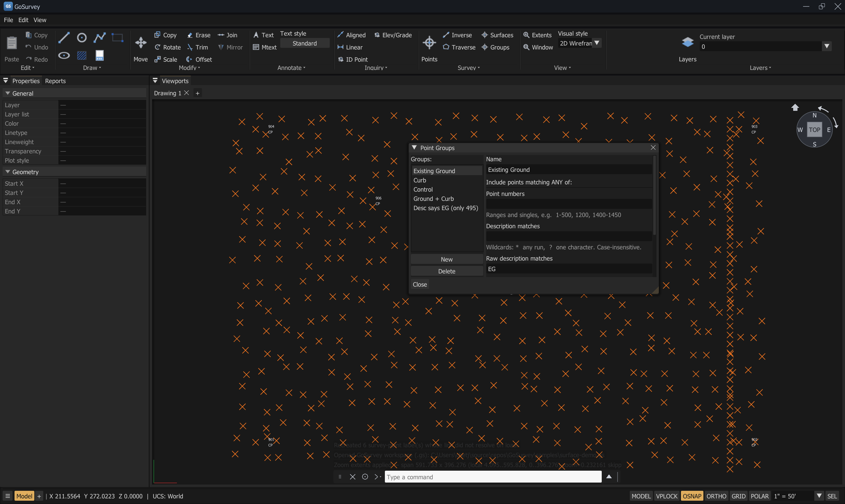Click the view cube home icon
The width and height of the screenshot is (845, 504).
(x=795, y=108)
